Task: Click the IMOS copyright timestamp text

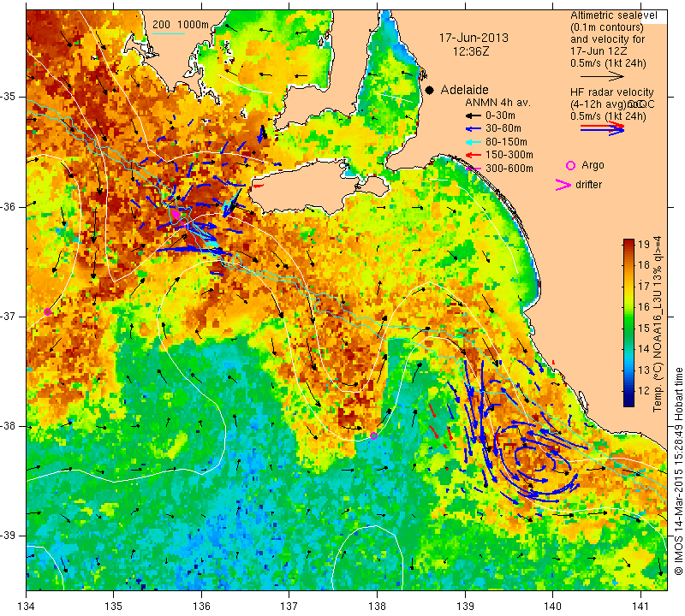Action: [x=678, y=471]
